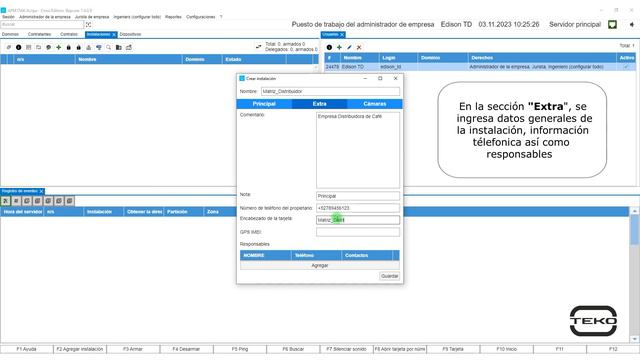Open the Configuraciones menu
The image size is (640, 360).
[x=200, y=17]
